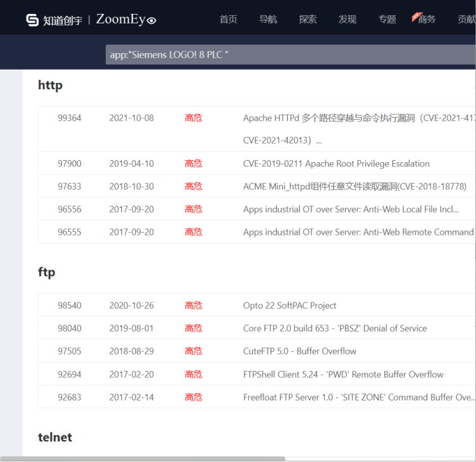Screen dimensions: 476x462
Task: Click the ftp section heading
Action: 46,272
